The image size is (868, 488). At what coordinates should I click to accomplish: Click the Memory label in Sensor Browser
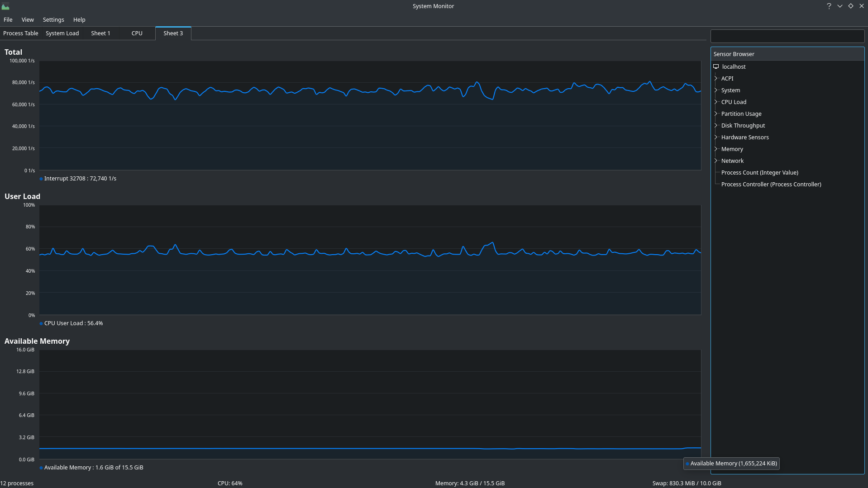[732, 149]
